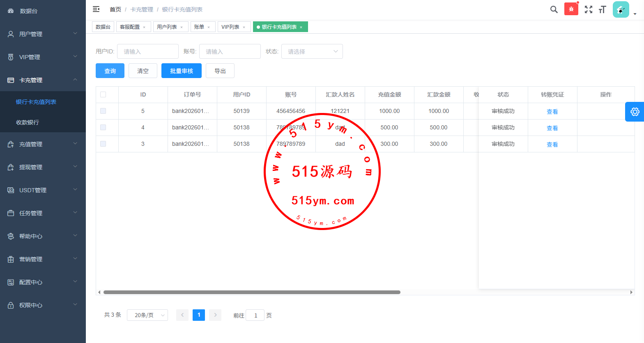Click the red bug error log icon
Viewport: 644px width, 343px height.
click(571, 9)
